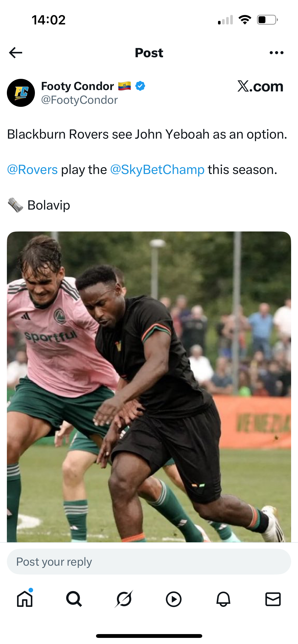Open the messages envelope icon
The width and height of the screenshot is (298, 644).
pos(273,599)
